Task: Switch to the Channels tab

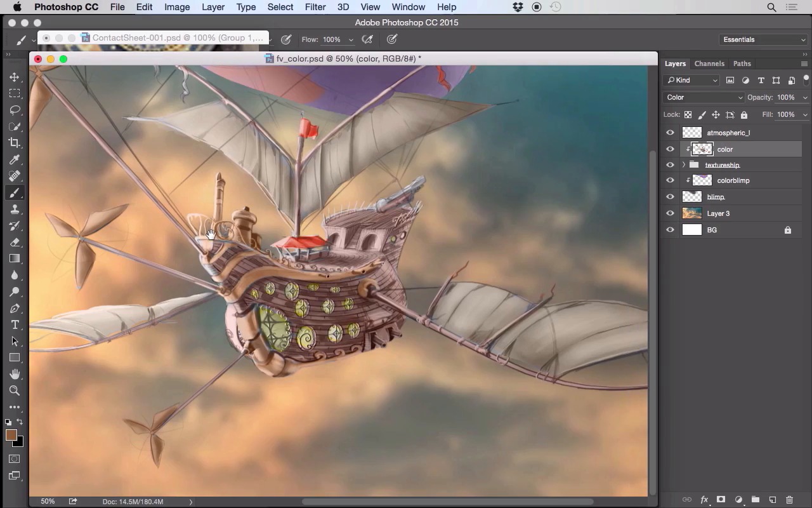Action: tap(709, 63)
